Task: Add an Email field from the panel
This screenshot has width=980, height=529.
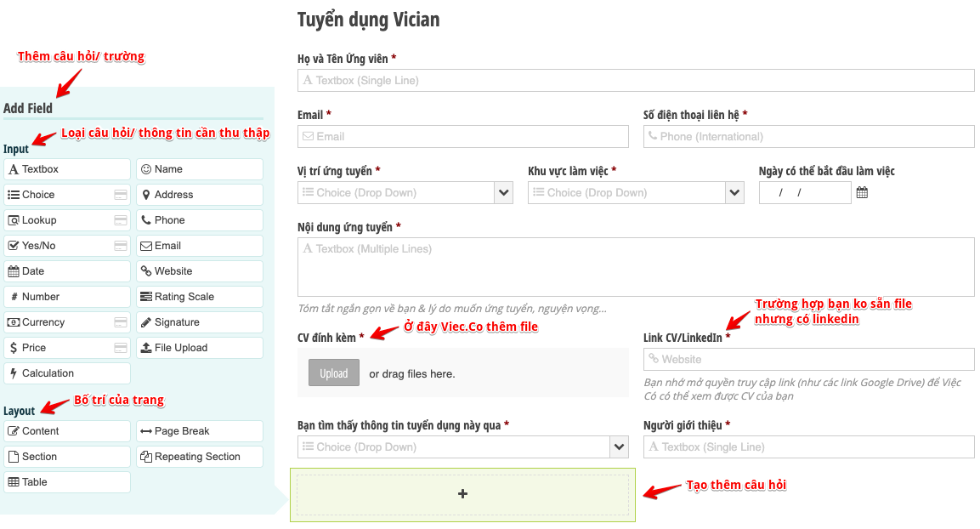Action: [x=200, y=246]
